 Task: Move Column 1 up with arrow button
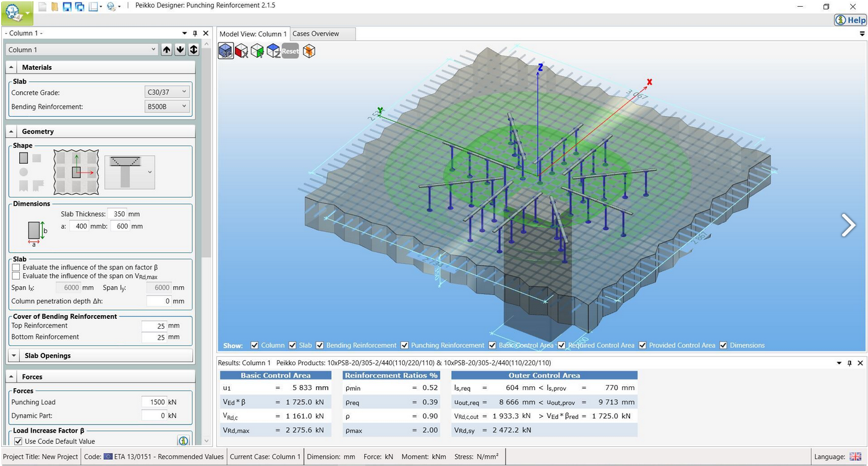tap(166, 50)
